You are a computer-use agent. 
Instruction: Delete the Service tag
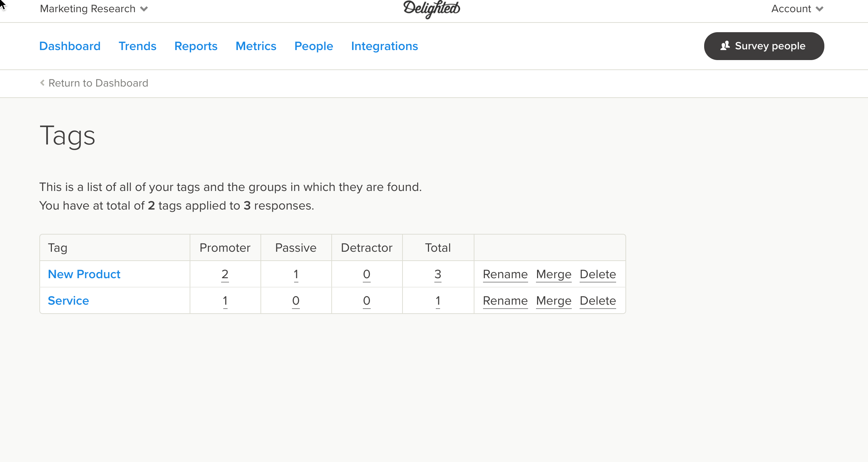click(x=598, y=301)
